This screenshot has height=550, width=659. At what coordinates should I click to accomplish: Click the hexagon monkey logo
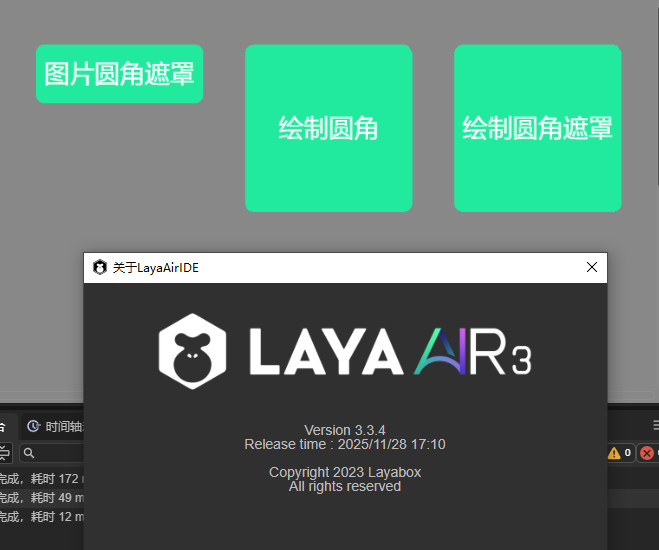192,350
